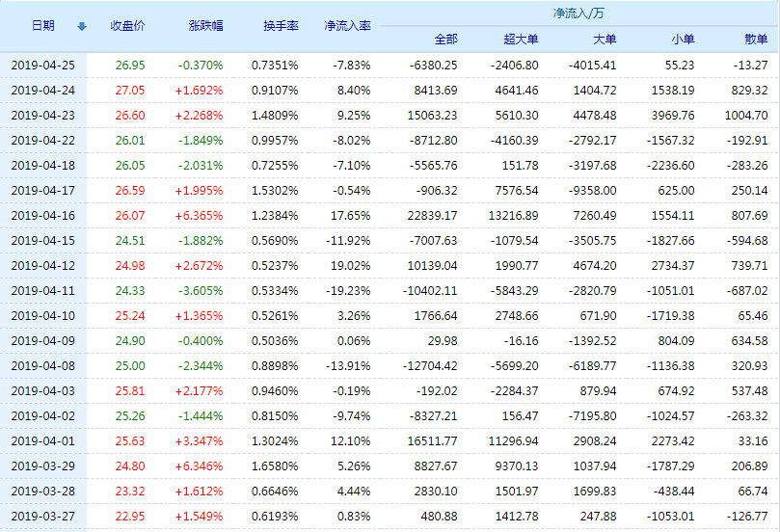780x532 pixels.
Task: Select date cell 2019-04-09
Action: 42,341
